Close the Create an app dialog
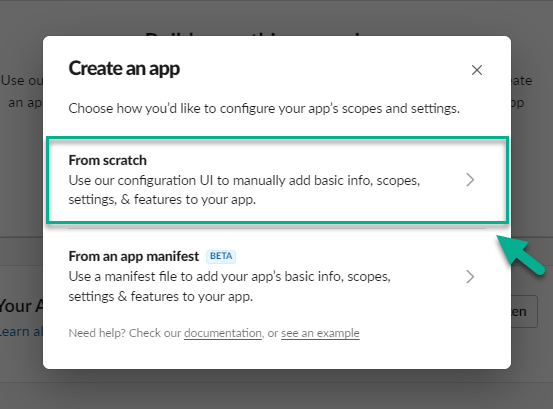 (477, 70)
